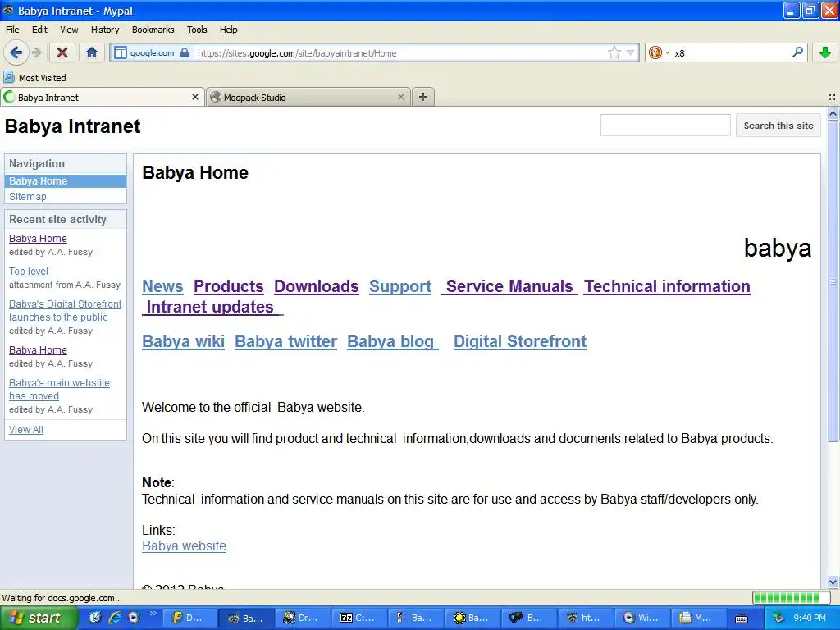Screen dimensions: 840x630
Task: Click the taskbar keyboard icon
Action: point(742,619)
